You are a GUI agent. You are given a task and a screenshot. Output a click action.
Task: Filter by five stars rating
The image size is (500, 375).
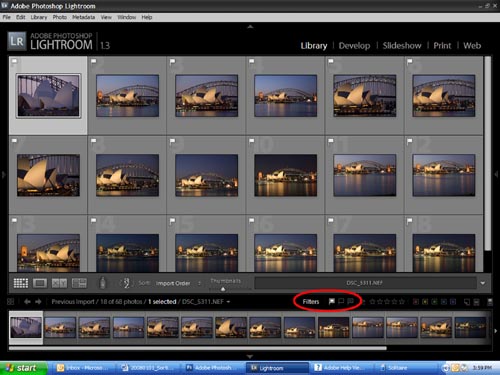point(402,302)
